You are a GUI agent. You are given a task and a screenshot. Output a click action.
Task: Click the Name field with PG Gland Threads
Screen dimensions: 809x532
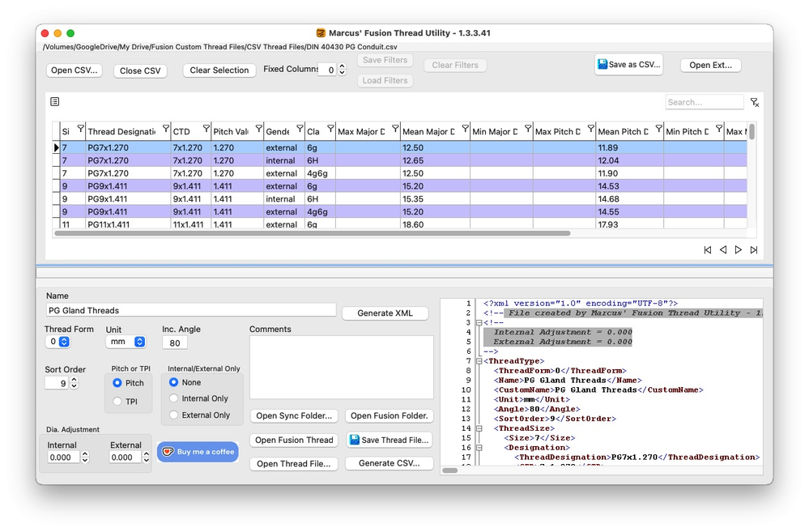point(191,310)
